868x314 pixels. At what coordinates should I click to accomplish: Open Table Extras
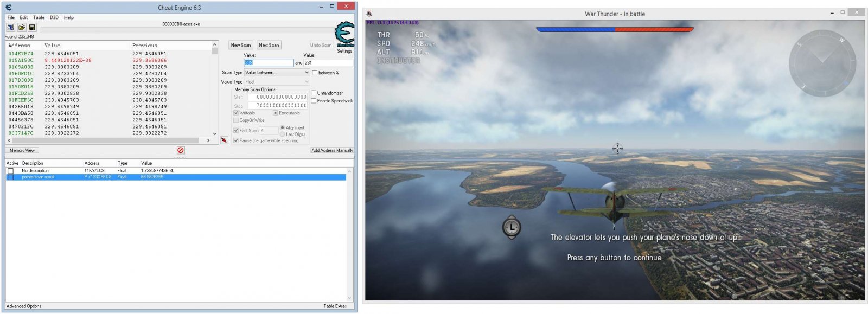click(x=335, y=306)
